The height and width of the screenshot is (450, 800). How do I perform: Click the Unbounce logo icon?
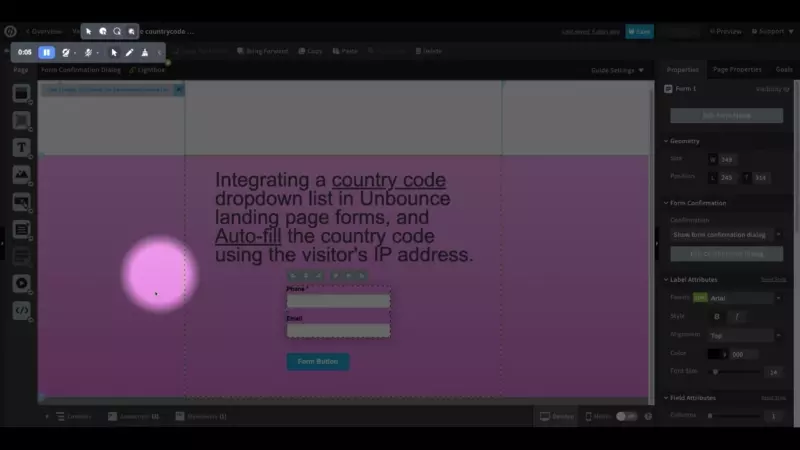click(x=10, y=31)
